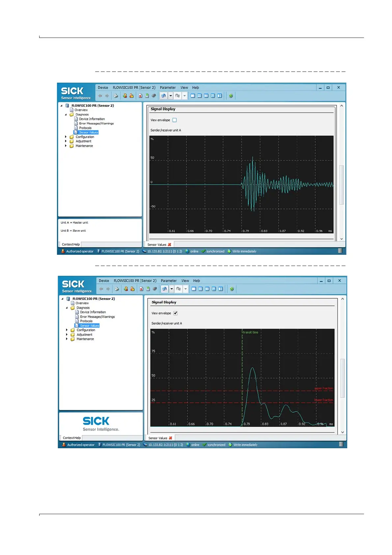Collapse the FLOWSIC100 PR root node in the lower window
This screenshot has height=555, width=392.
pos(62,299)
